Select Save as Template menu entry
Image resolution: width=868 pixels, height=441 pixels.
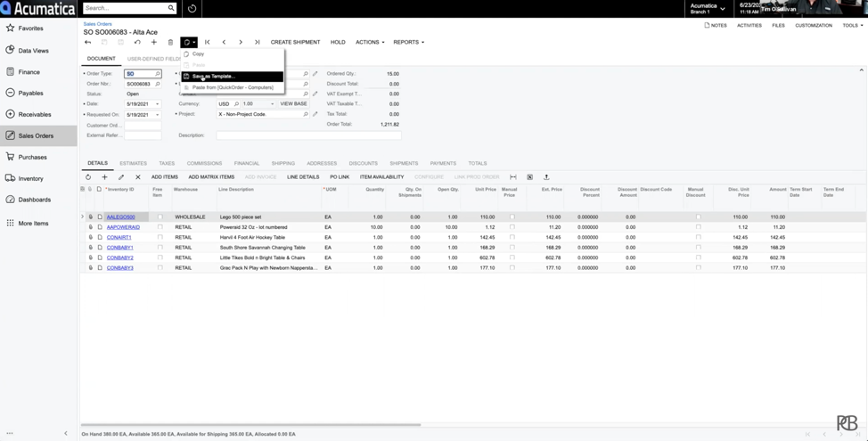click(233, 77)
